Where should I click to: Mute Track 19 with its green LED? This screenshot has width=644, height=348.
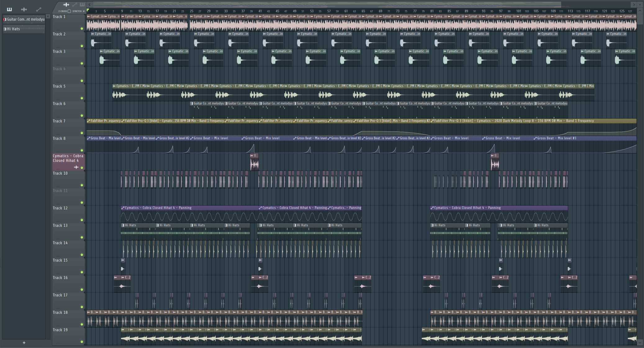click(82, 342)
